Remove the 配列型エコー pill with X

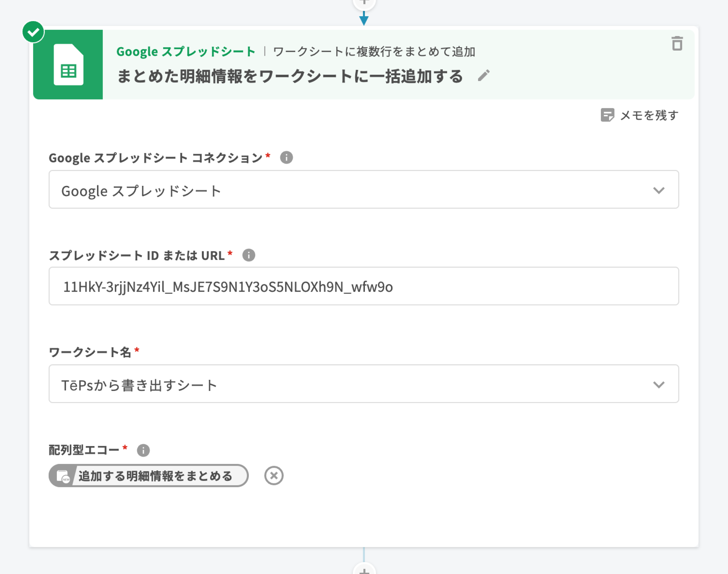[274, 476]
